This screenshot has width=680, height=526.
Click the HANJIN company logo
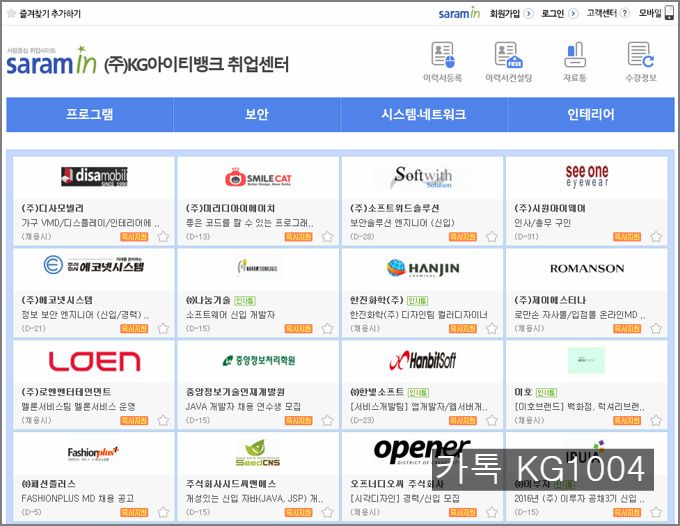coord(423,268)
